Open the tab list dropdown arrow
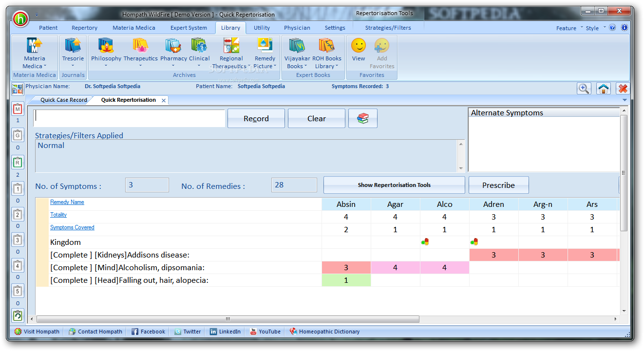 (x=625, y=100)
